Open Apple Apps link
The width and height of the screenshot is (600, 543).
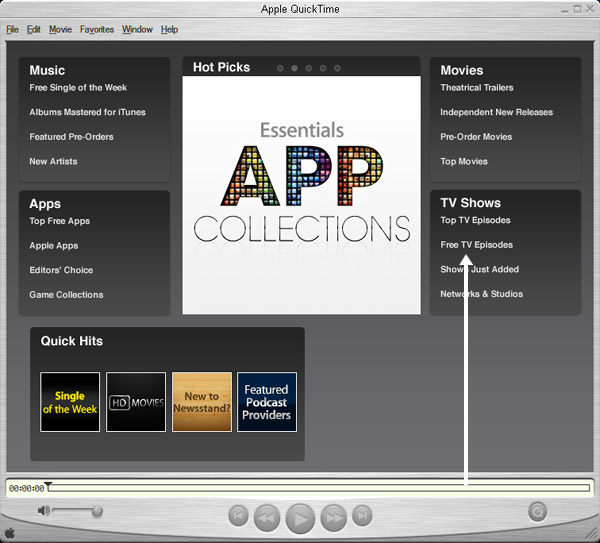pyautogui.click(x=54, y=246)
